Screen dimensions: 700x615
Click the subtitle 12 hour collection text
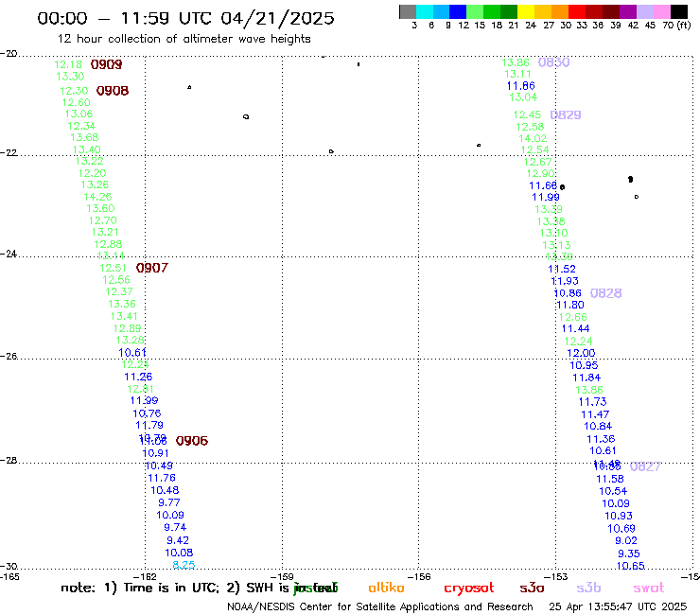pos(184,39)
